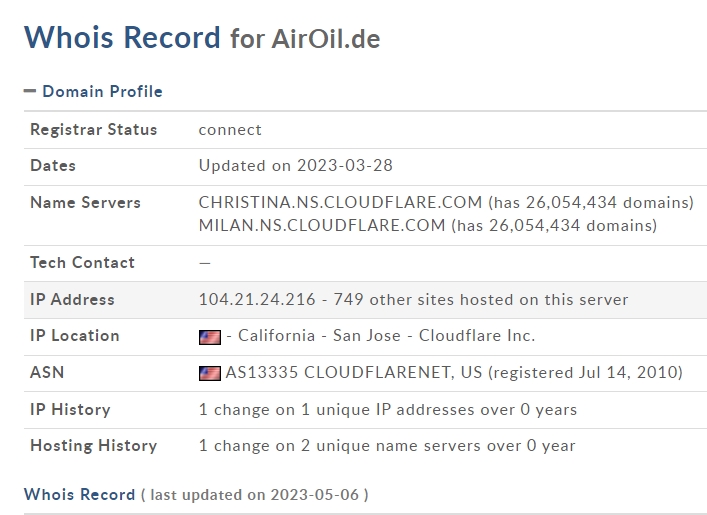
Task: Click the last updated on 2023-05-06 text
Action: click(255, 495)
